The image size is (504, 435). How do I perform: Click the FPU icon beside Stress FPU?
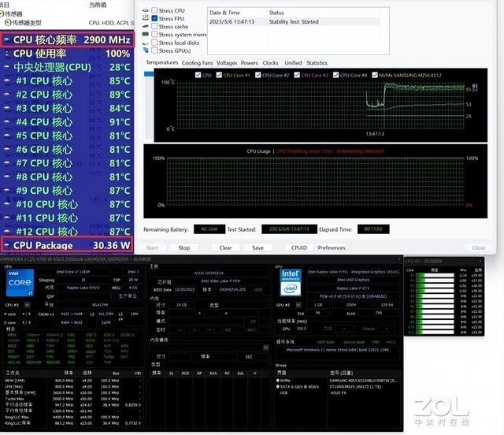pyautogui.click(x=146, y=18)
